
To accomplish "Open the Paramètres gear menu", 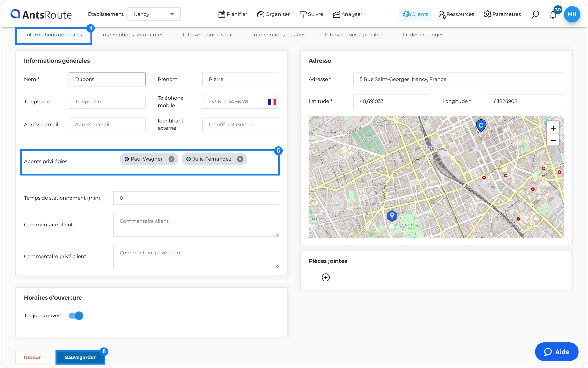I will tap(502, 14).
